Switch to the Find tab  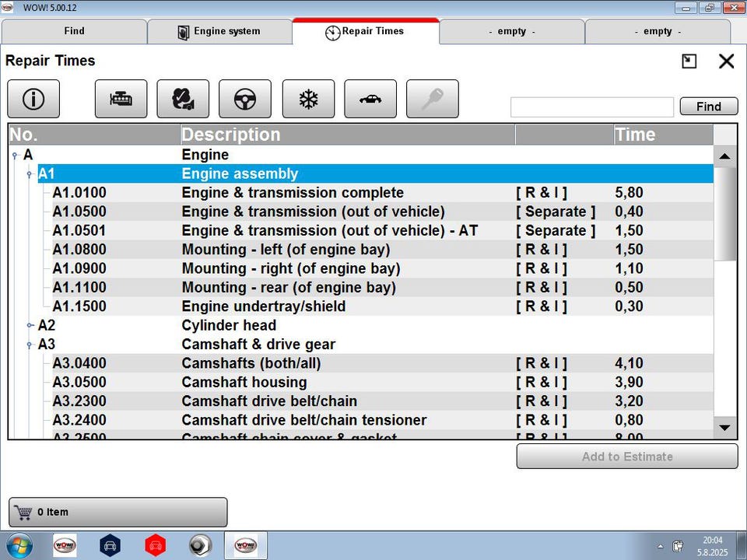75,31
